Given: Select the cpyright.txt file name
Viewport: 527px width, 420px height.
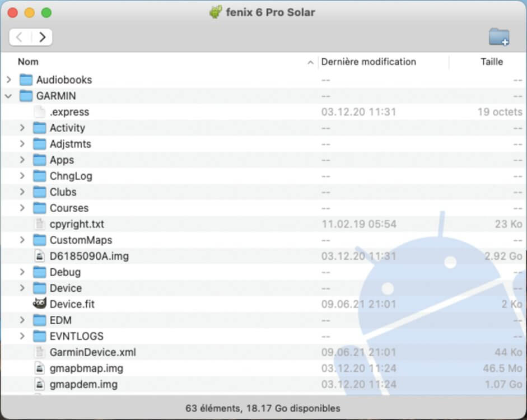Looking at the screenshot, I should (x=77, y=224).
